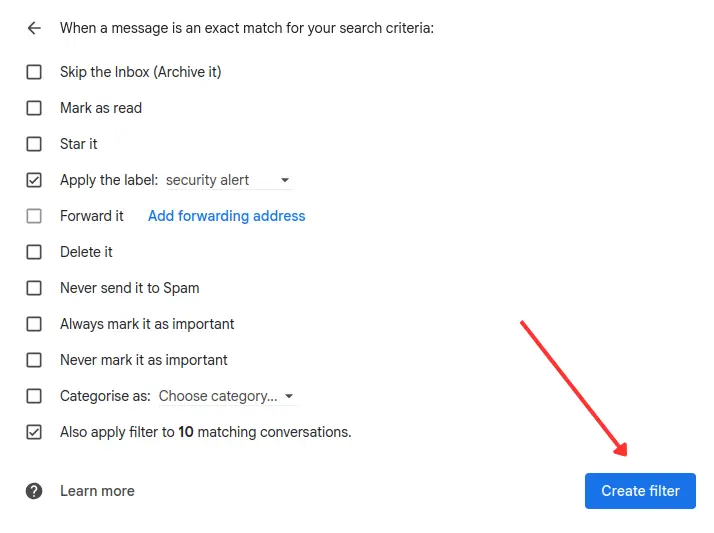Tick Never mark it as important
Screen dimensions: 714x533
pos(34,360)
